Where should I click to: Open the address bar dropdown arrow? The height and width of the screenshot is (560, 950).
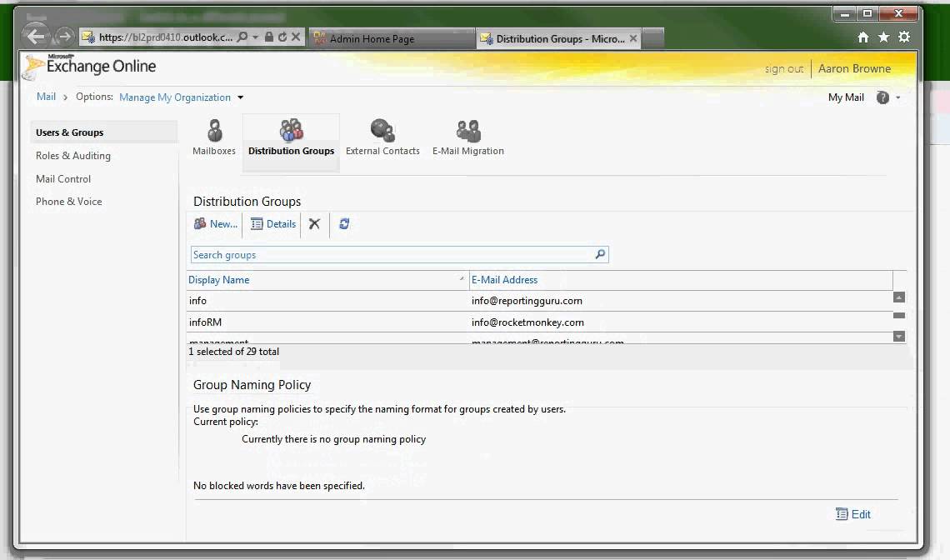255,37
